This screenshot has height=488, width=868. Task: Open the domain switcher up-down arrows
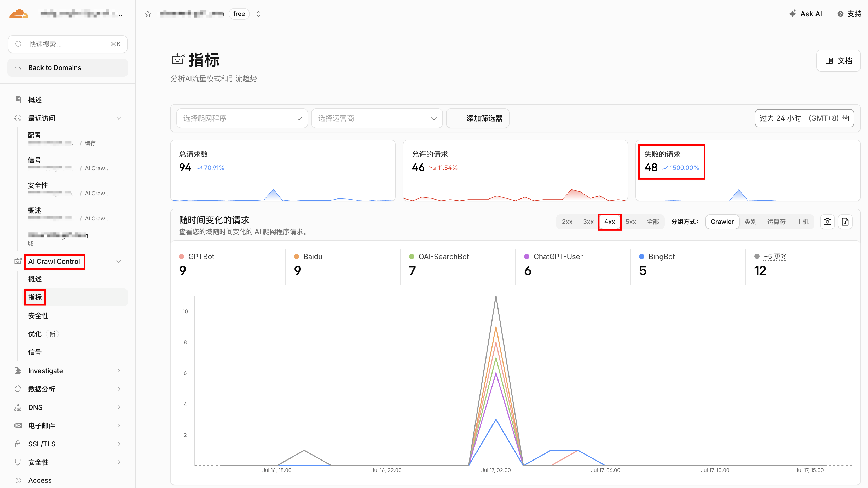pyautogui.click(x=258, y=14)
